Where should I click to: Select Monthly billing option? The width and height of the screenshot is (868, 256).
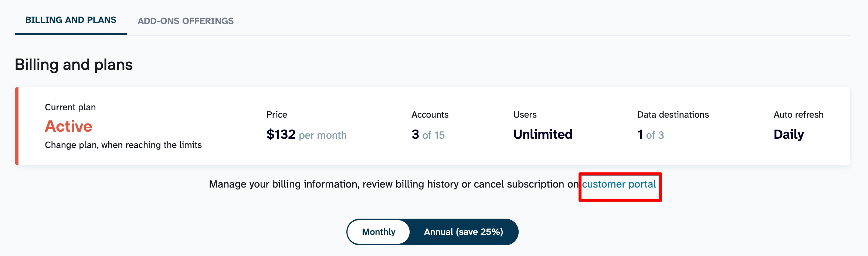(379, 232)
